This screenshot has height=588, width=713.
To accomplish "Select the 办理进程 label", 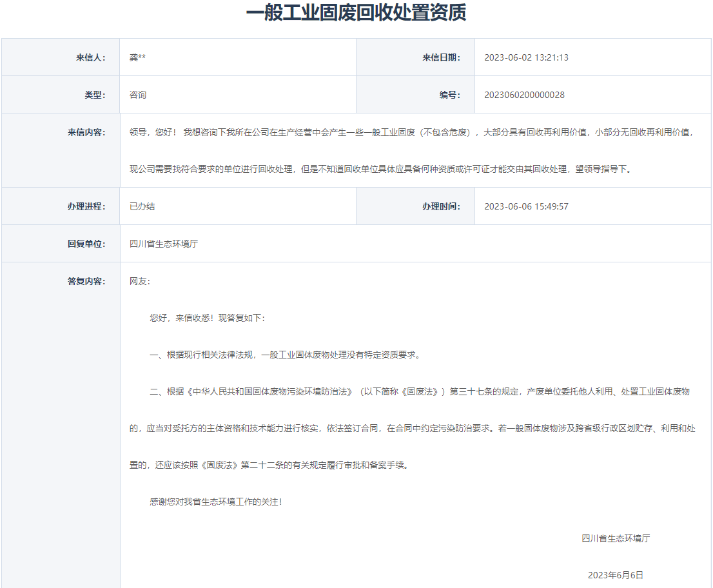I will click(86, 206).
